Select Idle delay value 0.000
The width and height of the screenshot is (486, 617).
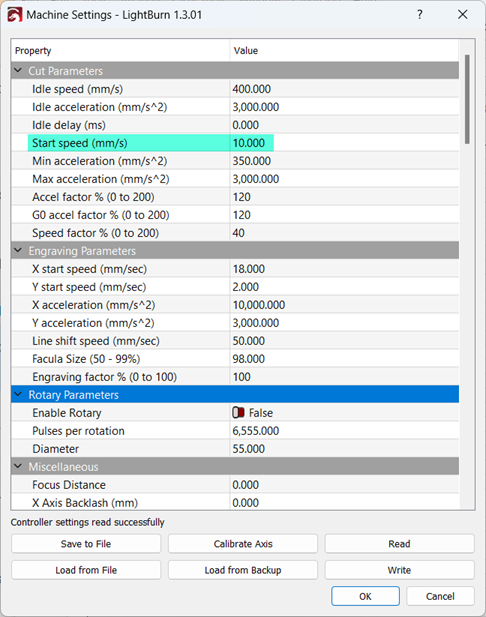click(246, 125)
